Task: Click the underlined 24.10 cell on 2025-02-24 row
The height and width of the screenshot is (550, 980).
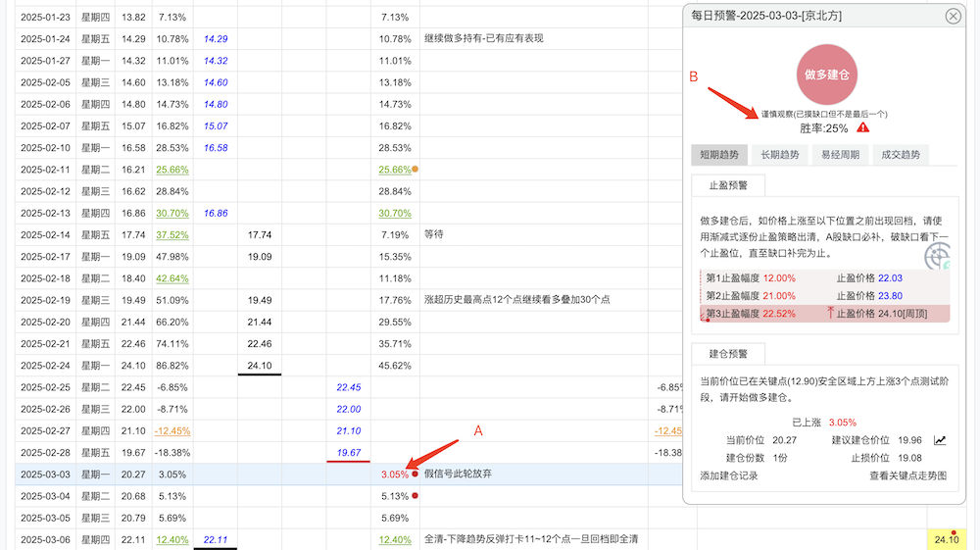Action: (260, 366)
